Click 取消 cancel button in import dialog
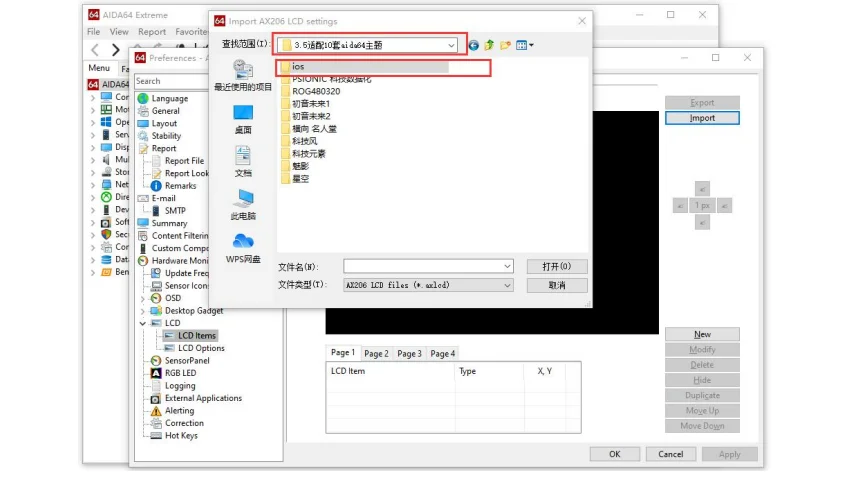The height and width of the screenshot is (495, 859). [557, 285]
